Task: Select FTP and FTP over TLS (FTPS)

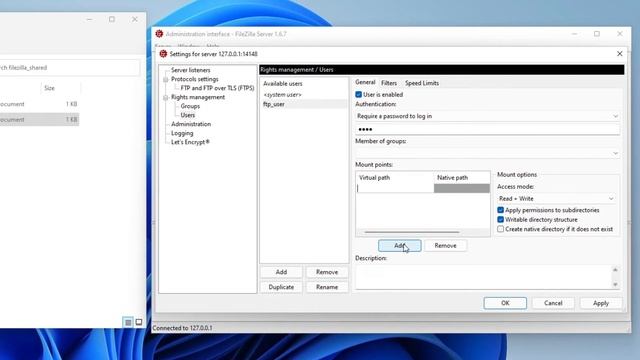Action: coord(217,88)
